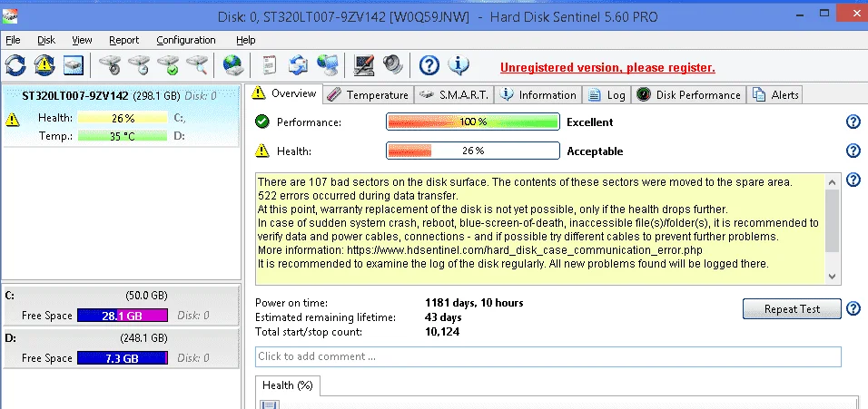Click the report document toolbar icon
Viewport: 868px width, 409px height.
[x=270, y=66]
